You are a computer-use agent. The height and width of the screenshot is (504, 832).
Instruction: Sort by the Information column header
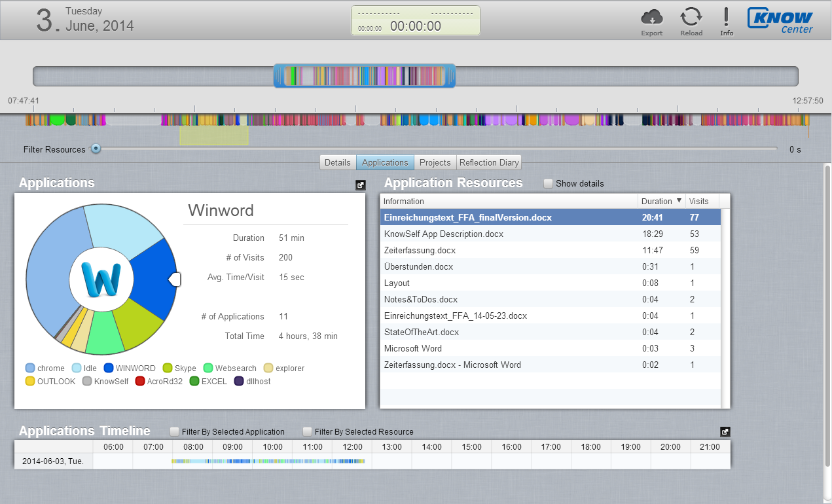(x=509, y=201)
